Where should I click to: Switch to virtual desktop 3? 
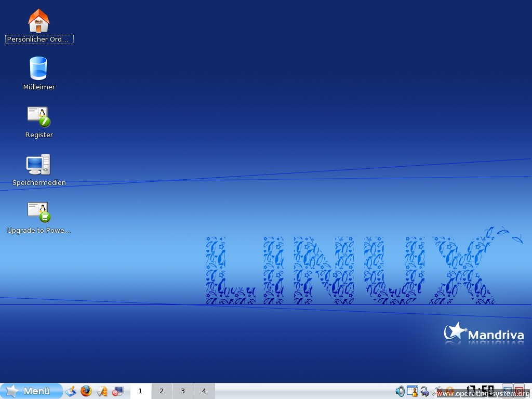click(183, 391)
